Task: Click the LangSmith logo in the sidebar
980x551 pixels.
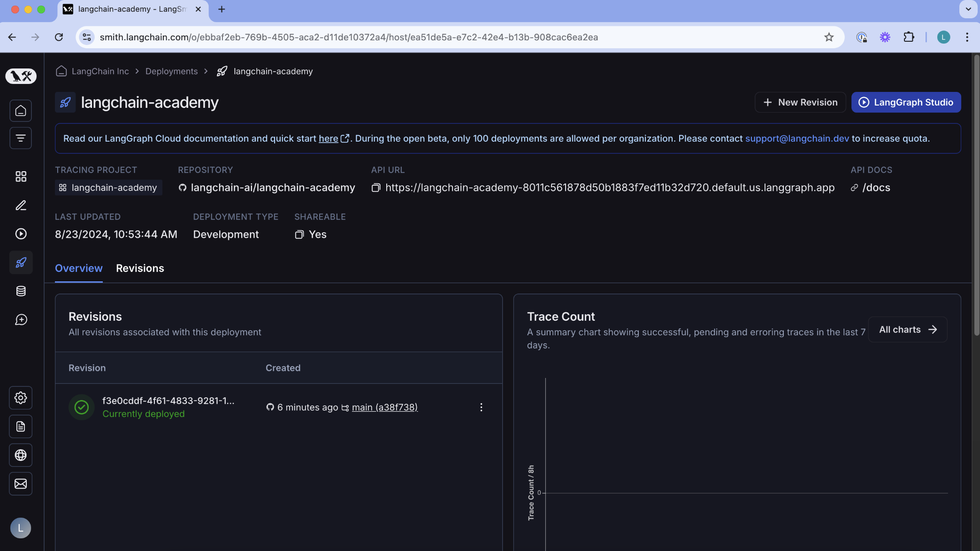Action: tap(21, 75)
